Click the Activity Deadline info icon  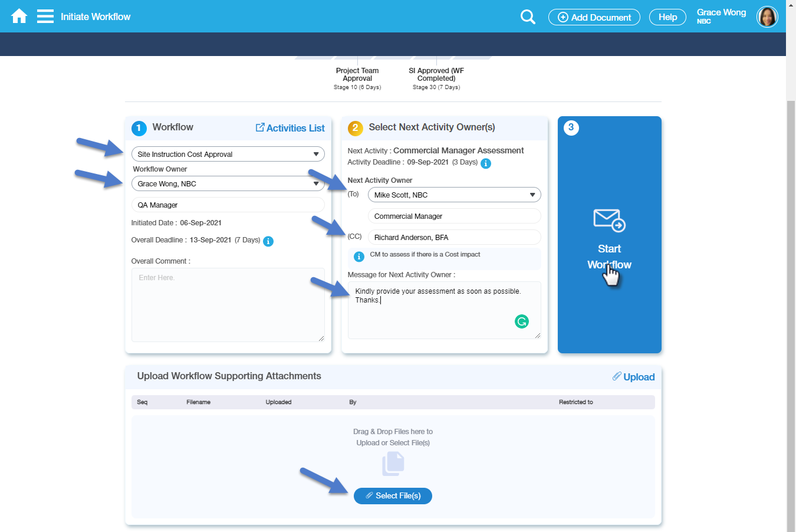(486, 163)
